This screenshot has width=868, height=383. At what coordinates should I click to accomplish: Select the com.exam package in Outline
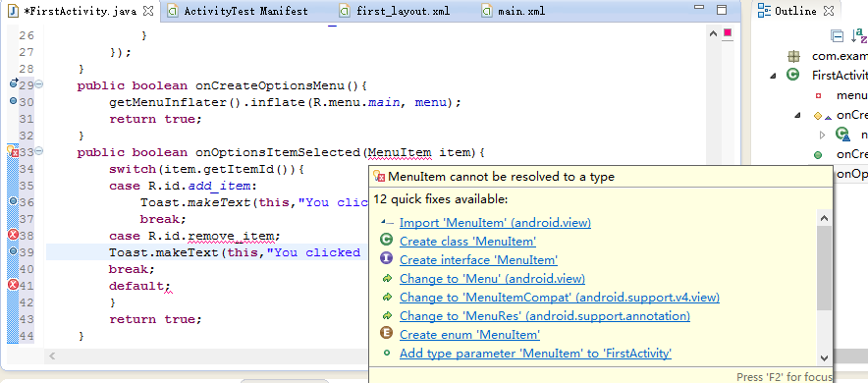(840, 56)
